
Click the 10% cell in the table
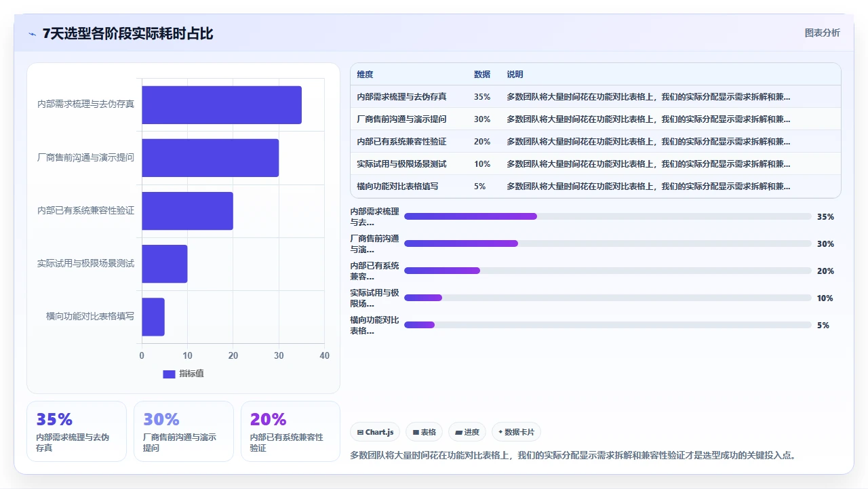(x=482, y=164)
